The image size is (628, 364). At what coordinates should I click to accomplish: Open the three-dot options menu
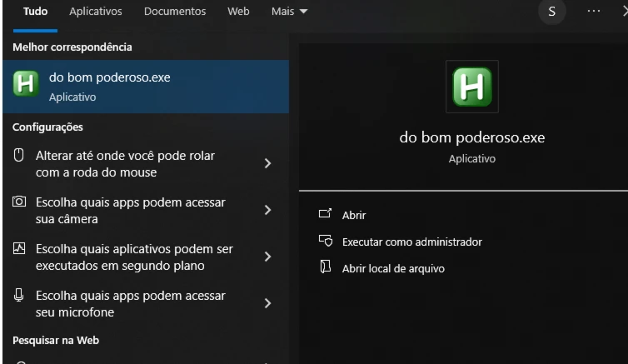(594, 11)
